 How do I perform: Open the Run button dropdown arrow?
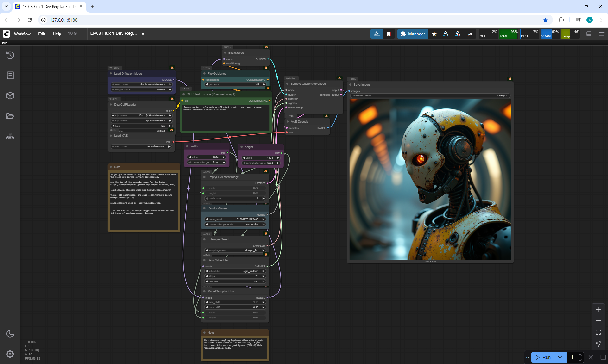[560, 357]
